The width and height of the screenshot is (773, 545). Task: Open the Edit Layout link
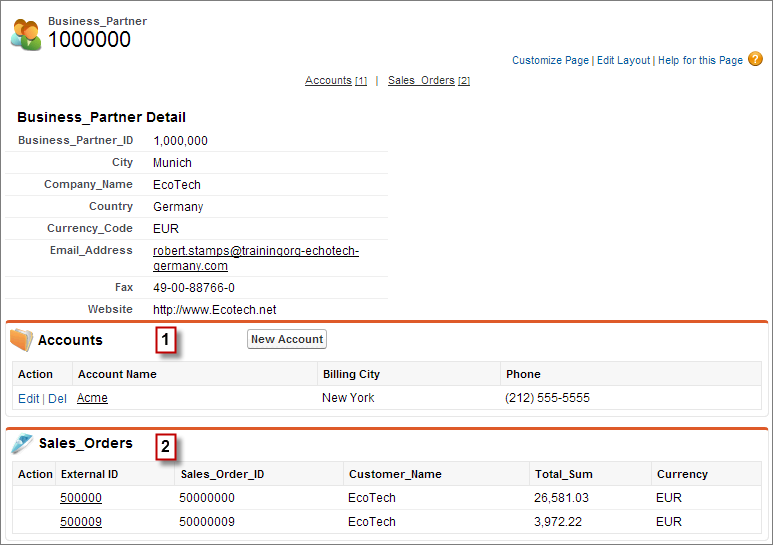pos(623,61)
